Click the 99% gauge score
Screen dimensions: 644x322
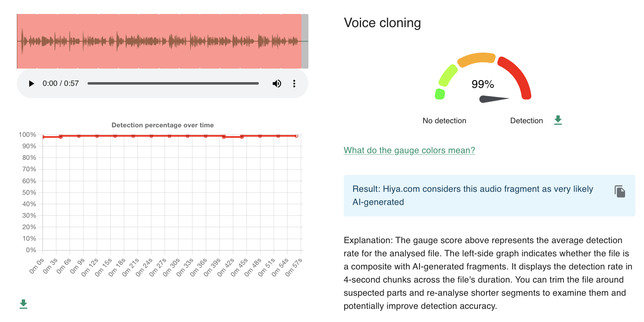[x=482, y=85]
